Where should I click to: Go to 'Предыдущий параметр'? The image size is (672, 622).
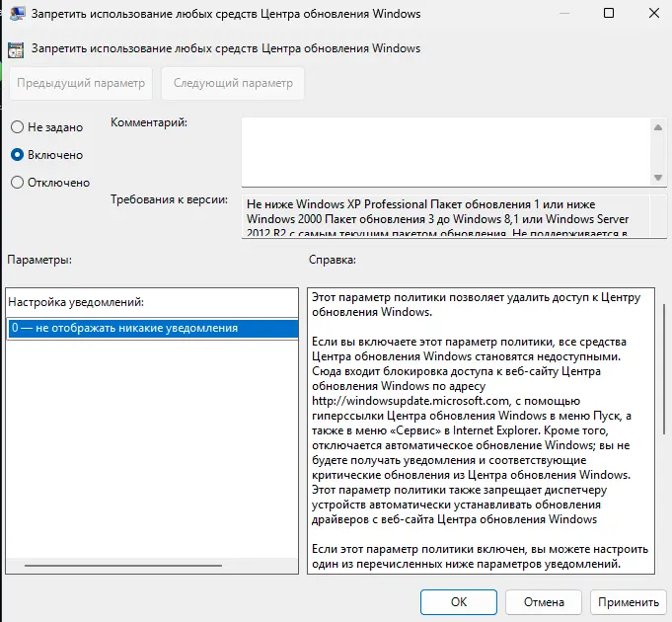tap(81, 83)
